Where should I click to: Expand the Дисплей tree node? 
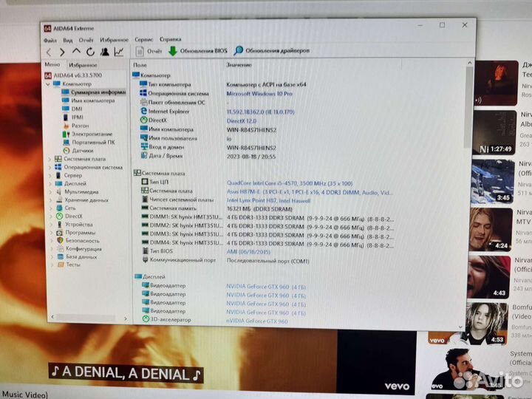pyautogui.click(x=51, y=183)
